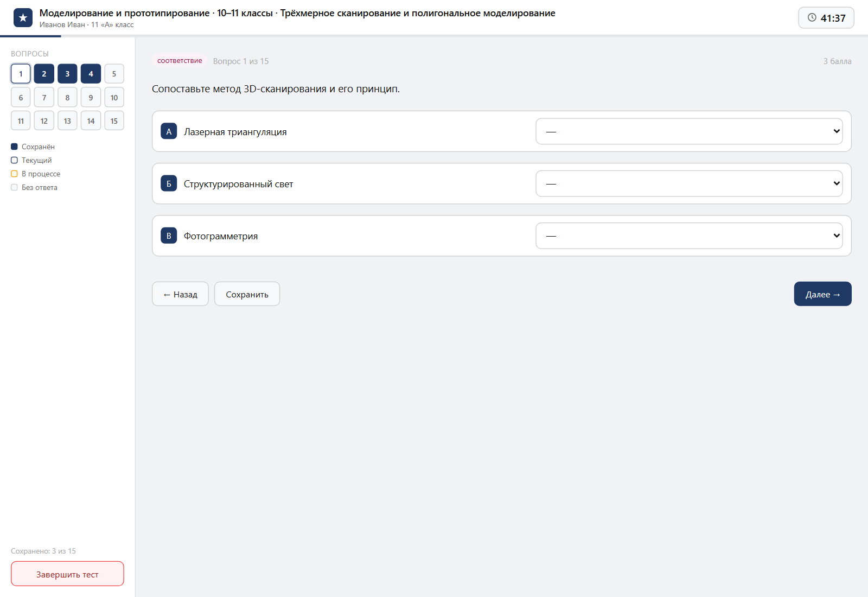Jump to question 12

coord(44,120)
